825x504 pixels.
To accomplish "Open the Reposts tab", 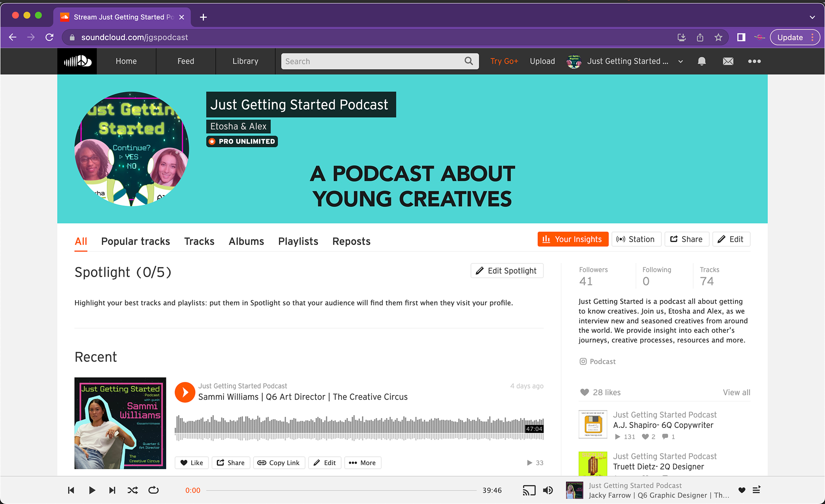I will [351, 241].
